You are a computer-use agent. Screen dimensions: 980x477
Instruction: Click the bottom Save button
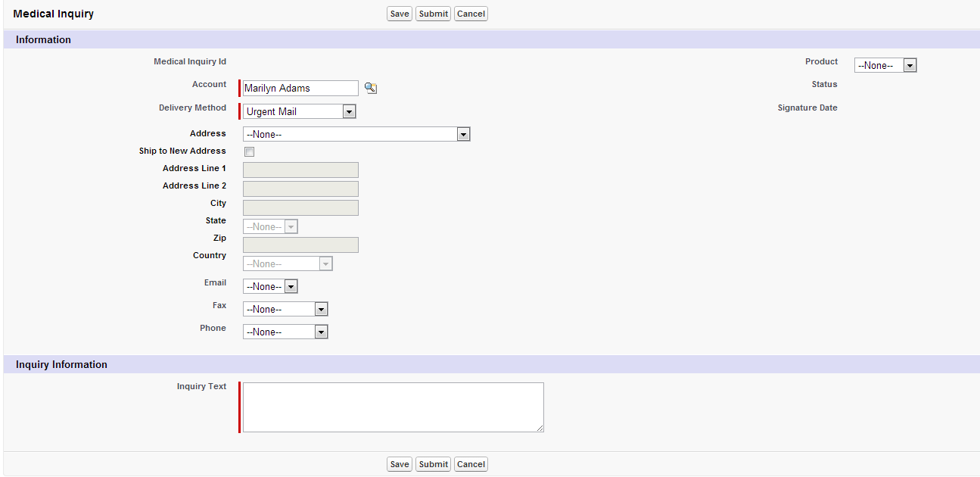(x=399, y=464)
